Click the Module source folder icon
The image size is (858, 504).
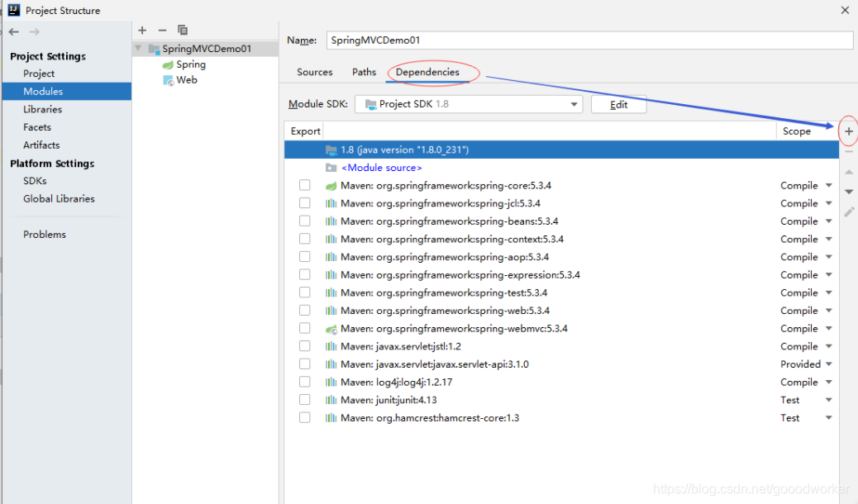pos(331,168)
